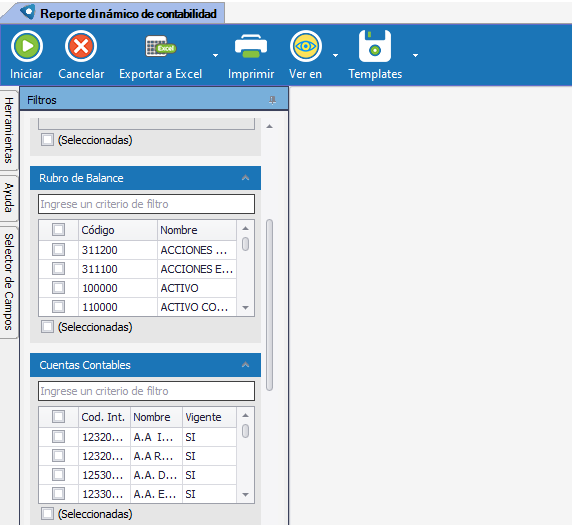Click the Ver en label
Screen dimensions: 572x525
[306, 74]
